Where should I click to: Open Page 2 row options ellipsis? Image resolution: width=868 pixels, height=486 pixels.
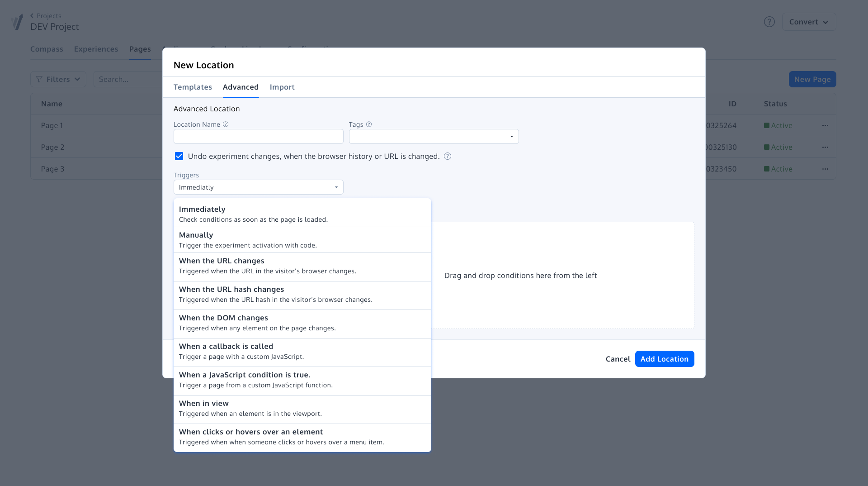click(x=825, y=147)
